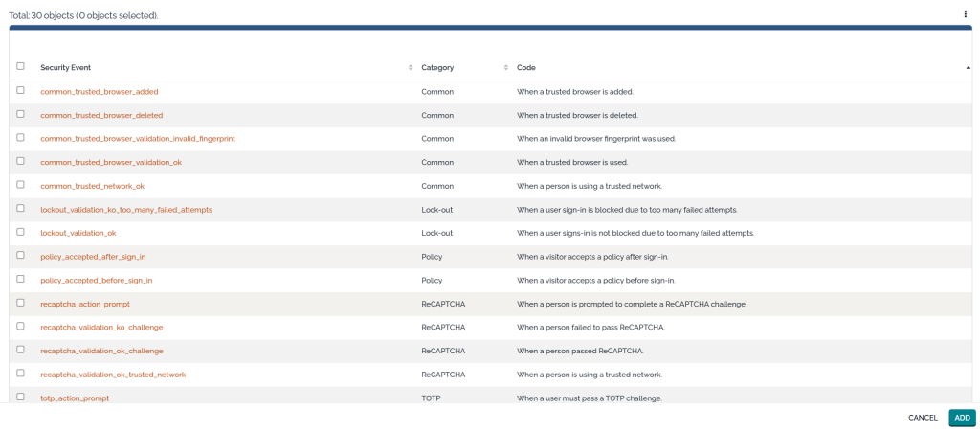Click the CANCEL button
The height and width of the screenshot is (432, 980).
923,418
